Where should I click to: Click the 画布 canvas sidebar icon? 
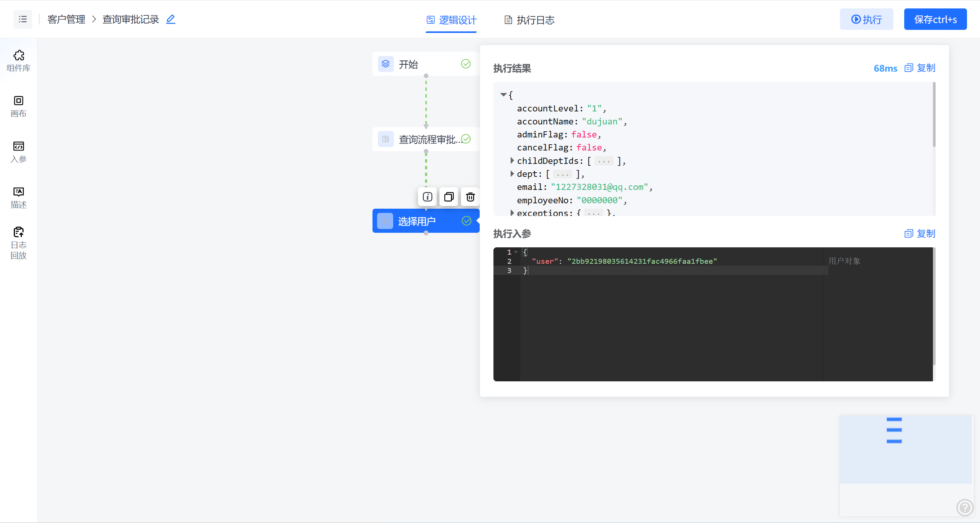click(18, 106)
